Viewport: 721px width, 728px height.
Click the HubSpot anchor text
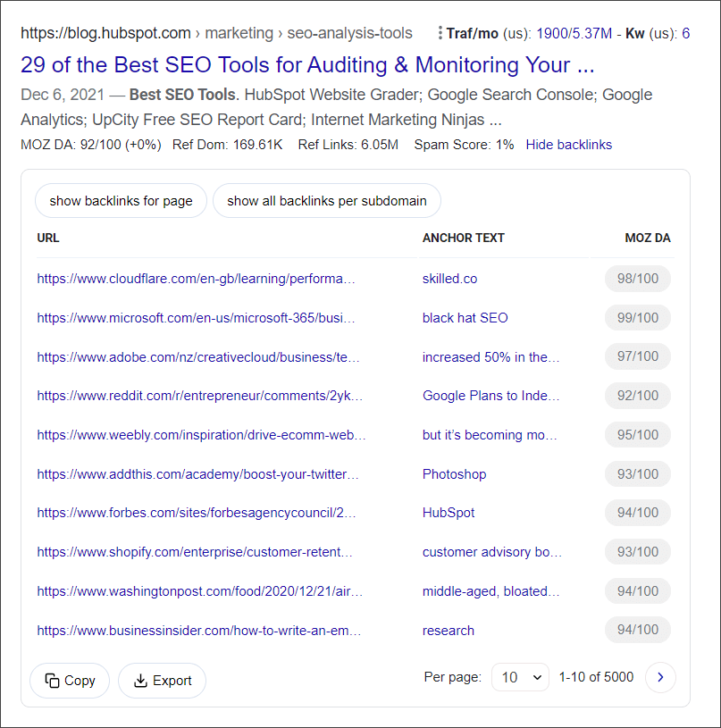tap(449, 513)
